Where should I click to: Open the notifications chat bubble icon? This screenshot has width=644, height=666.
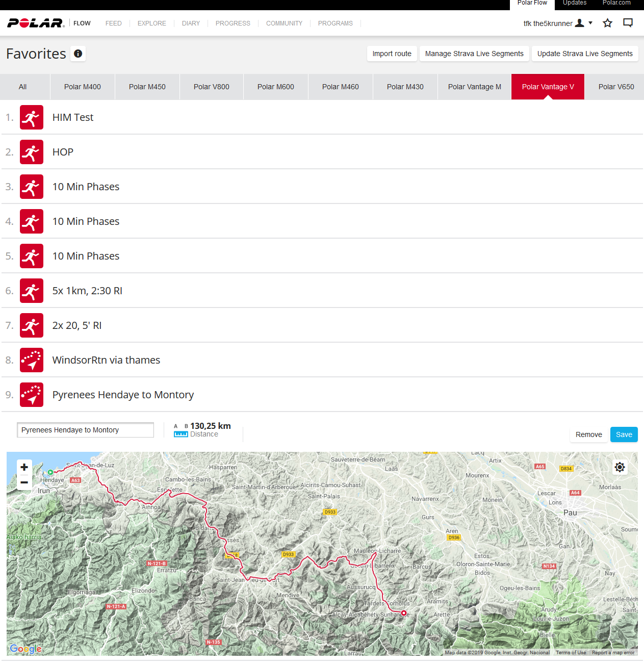pos(628,23)
